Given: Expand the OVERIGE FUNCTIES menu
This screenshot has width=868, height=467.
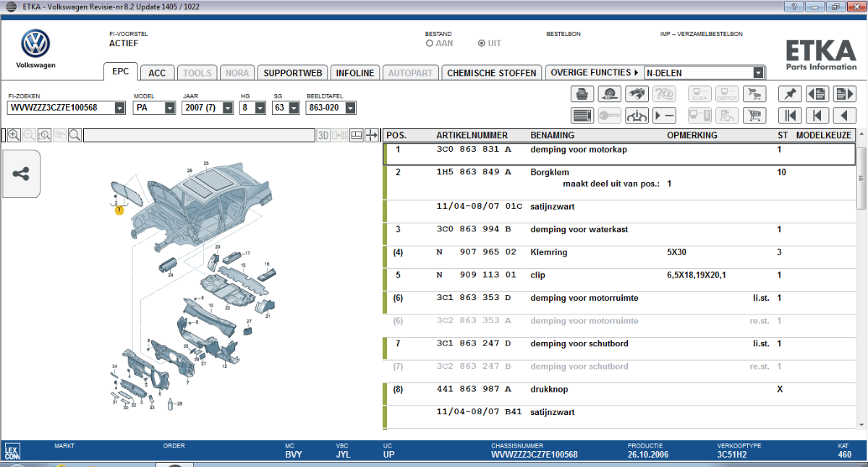Looking at the screenshot, I should tap(594, 72).
